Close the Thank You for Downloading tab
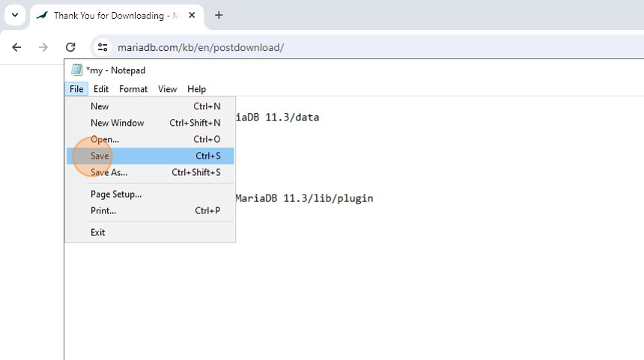The image size is (644, 360). coord(192,15)
